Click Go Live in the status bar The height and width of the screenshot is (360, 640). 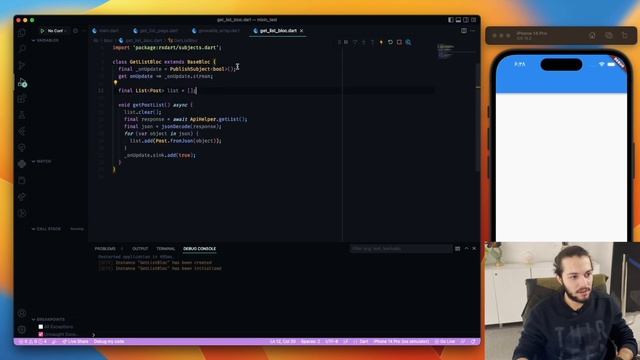coord(445,341)
